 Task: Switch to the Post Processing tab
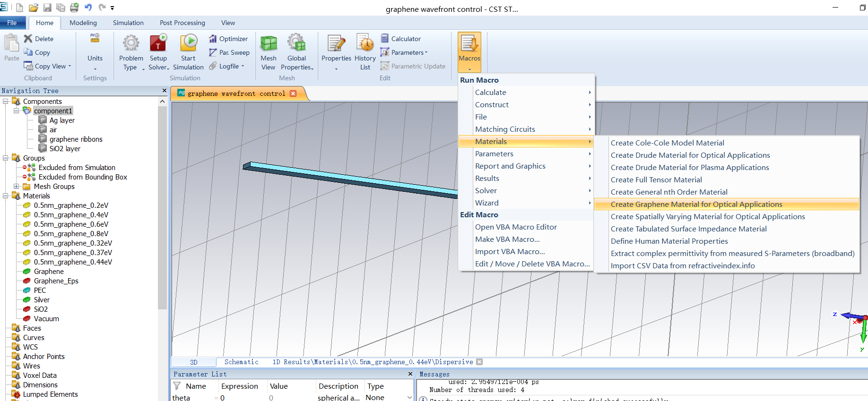point(182,23)
